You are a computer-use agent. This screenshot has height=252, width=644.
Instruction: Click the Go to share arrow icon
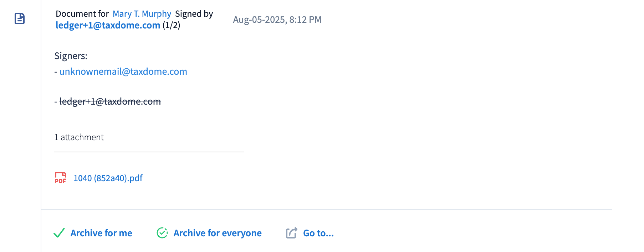tap(291, 233)
